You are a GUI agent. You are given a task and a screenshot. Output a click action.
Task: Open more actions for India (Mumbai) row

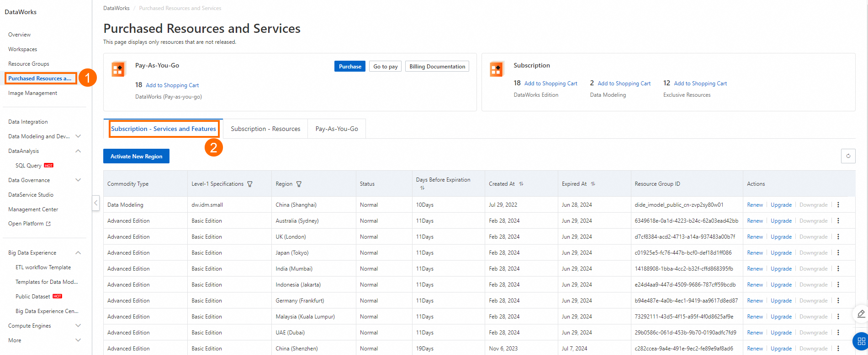[x=838, y=269]
